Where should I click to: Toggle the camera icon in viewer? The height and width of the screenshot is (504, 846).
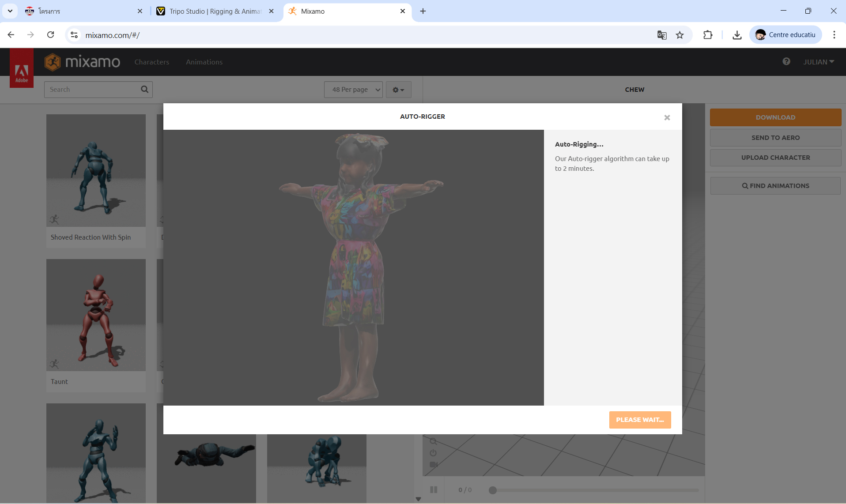point(433,464)
